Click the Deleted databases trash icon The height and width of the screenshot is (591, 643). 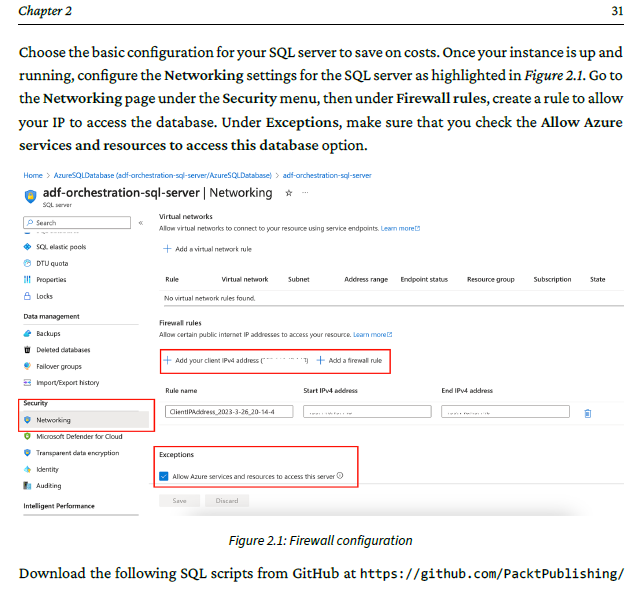click(x=27, y=349)
